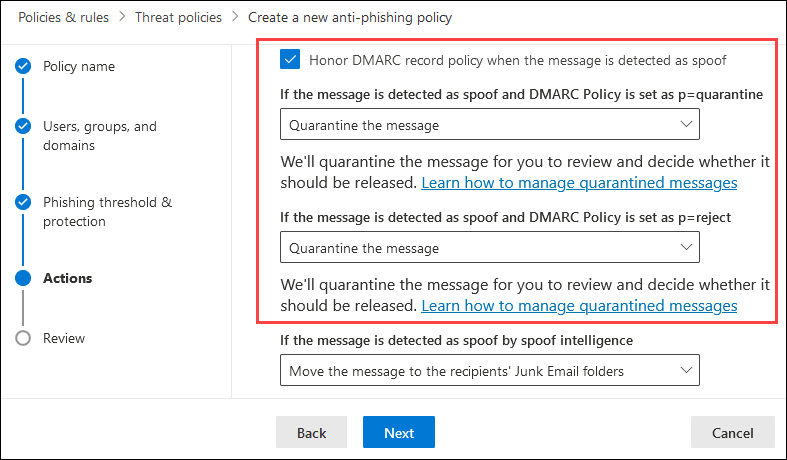This screenshot has width=787, height=460.
Task: Open second Learn how to manage quarantined messages link
Action: click(579, 305)
